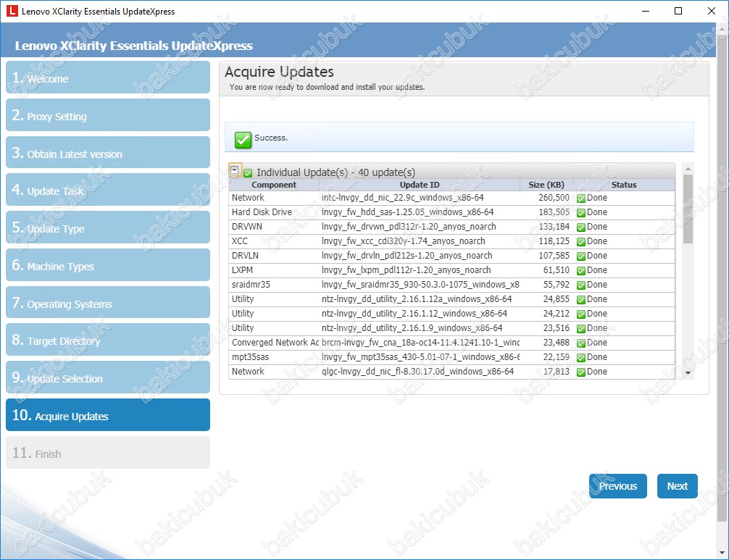The image size is (729, 560).
Task: Select the lnvgy_fw_drvwn_pdl312r-1.20_anyos_noarch update ID
Action: (x=409, y=227)
